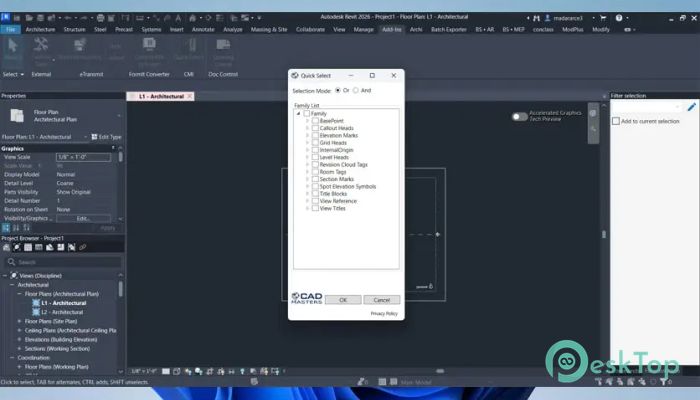Select the Modify arrow cursor tool
Viewport: 700px width, 400px height.
coord(12,45)
